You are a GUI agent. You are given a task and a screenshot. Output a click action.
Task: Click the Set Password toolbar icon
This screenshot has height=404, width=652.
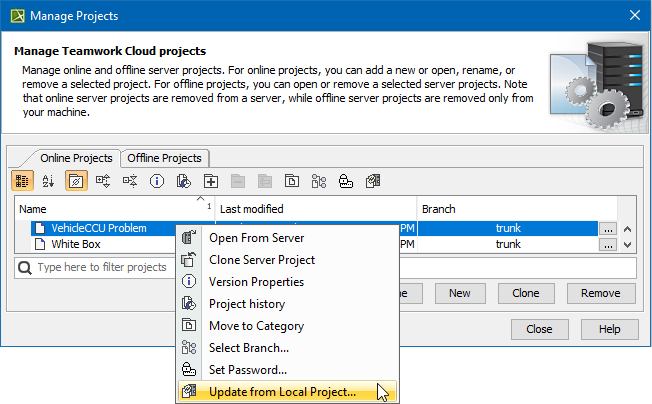click(346, 181)
